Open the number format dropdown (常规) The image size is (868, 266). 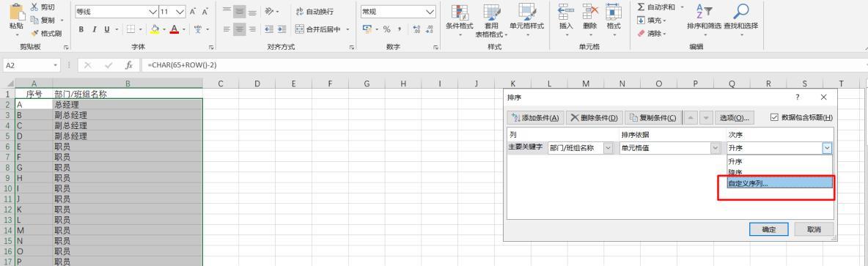pyautogui.click(x=430, y=12)
